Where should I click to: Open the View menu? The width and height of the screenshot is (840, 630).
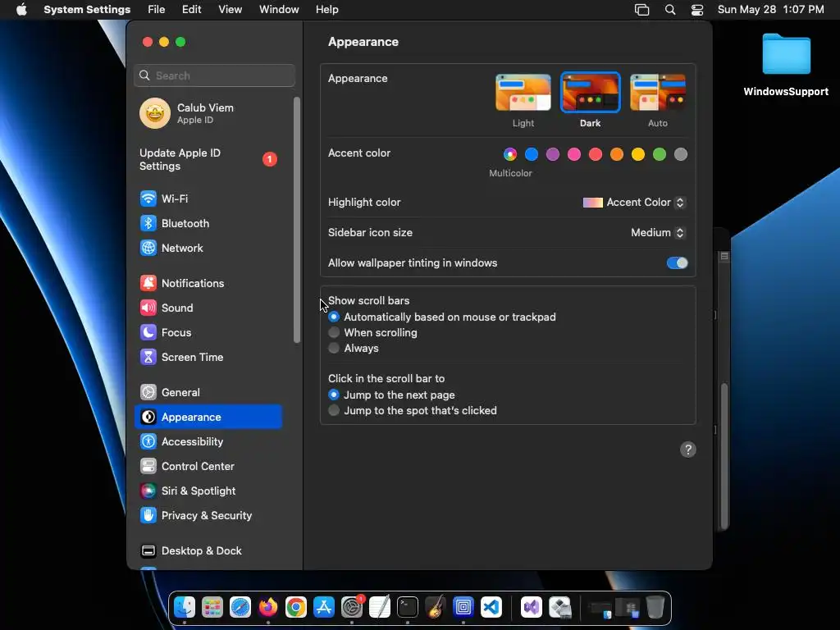click(231, 10)
